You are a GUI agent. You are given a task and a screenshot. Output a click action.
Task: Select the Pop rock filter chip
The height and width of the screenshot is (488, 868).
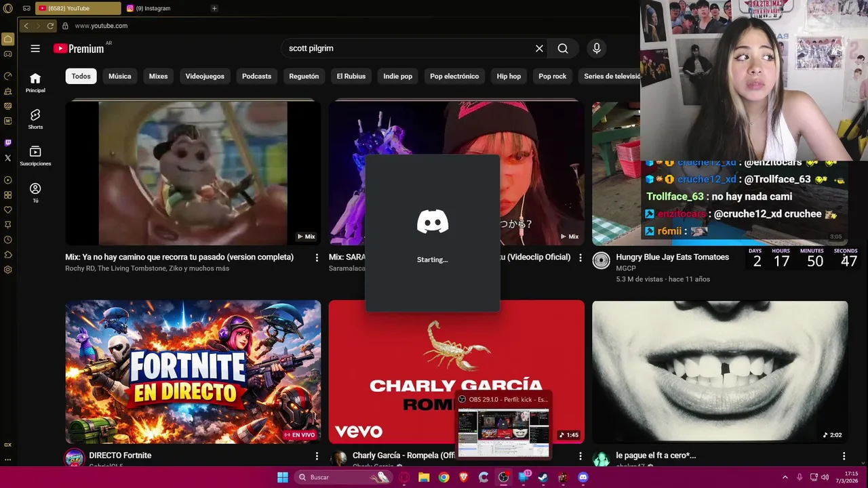(553, 76)
